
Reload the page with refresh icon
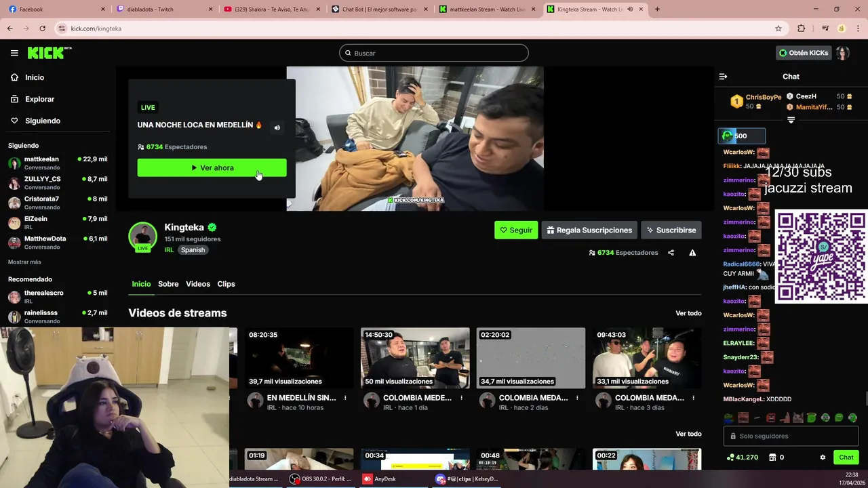(42, 28)
